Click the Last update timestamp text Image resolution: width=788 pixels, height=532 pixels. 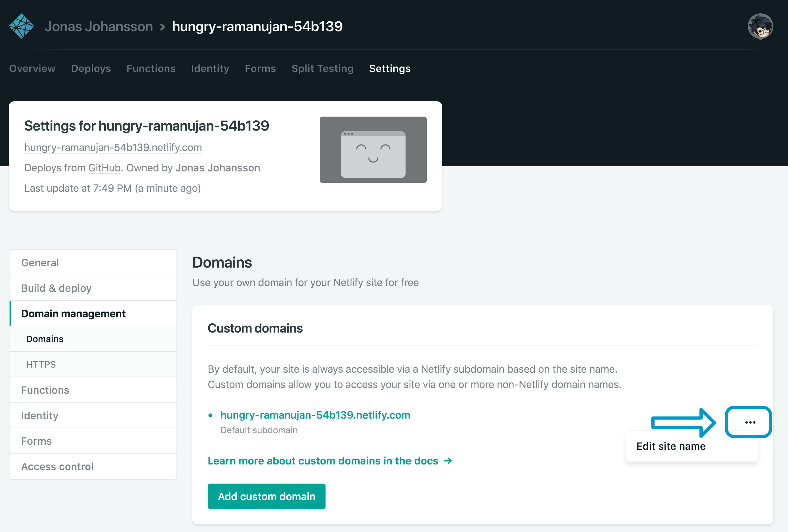(112, 188)
